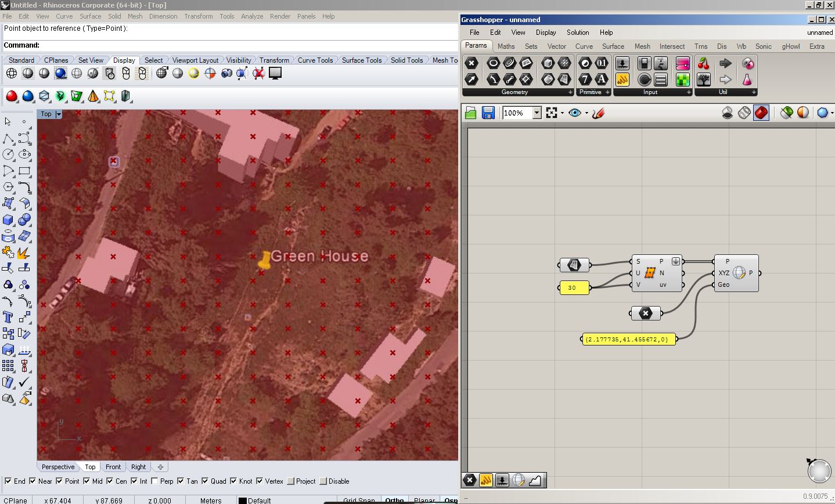Pick the cherries icon in the Util panel
The width and height of the screenshot is (835, 504).
(704, 63)
